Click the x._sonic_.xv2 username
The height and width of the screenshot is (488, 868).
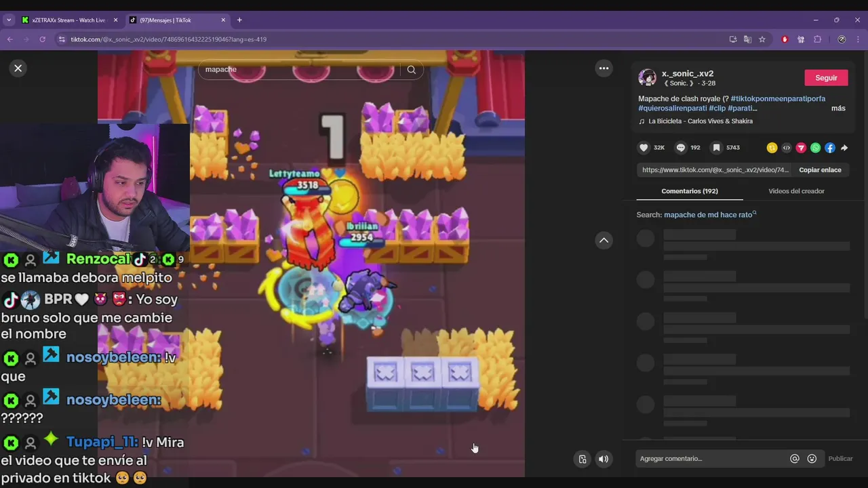(688, 74)
